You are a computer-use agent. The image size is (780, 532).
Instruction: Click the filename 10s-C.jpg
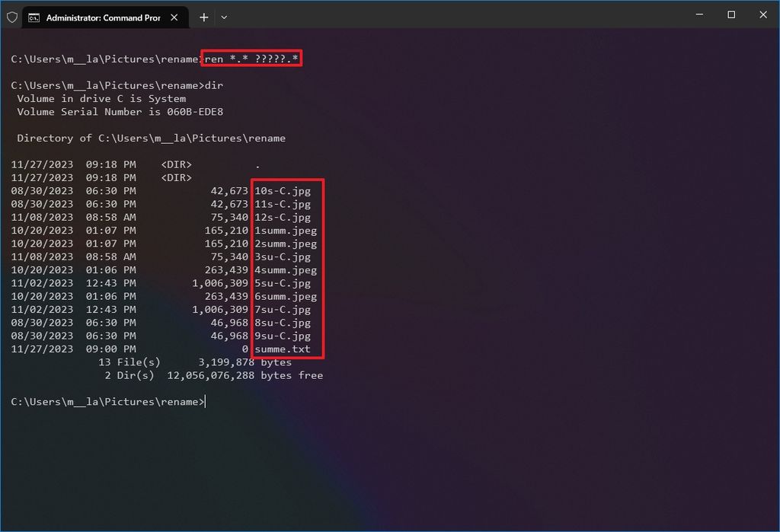pos(282,190)
